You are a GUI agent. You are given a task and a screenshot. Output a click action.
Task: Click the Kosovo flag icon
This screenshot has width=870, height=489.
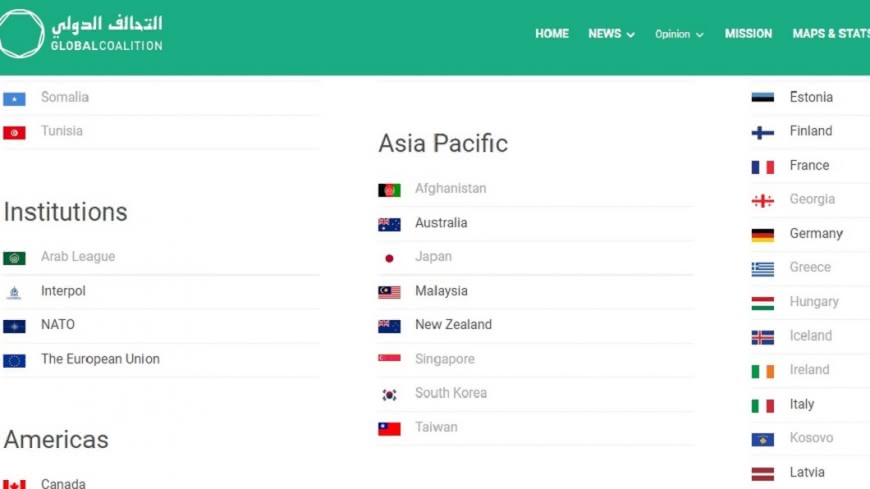(763, 440)
